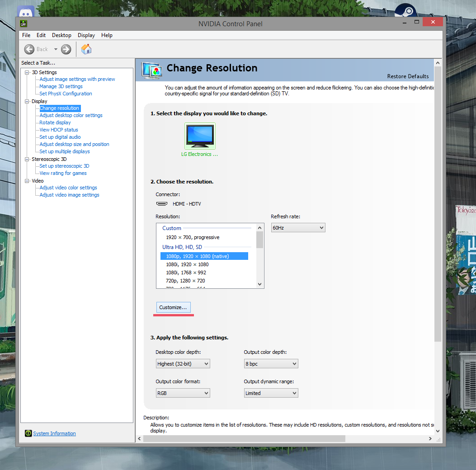Click the System Information icon
The width and height of the screenshot is (476, 470).
tap(28, 433)
